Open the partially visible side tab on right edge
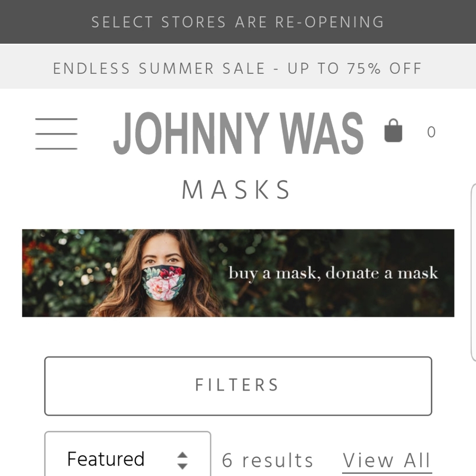The image size is (476, 476). click(473, 272)
